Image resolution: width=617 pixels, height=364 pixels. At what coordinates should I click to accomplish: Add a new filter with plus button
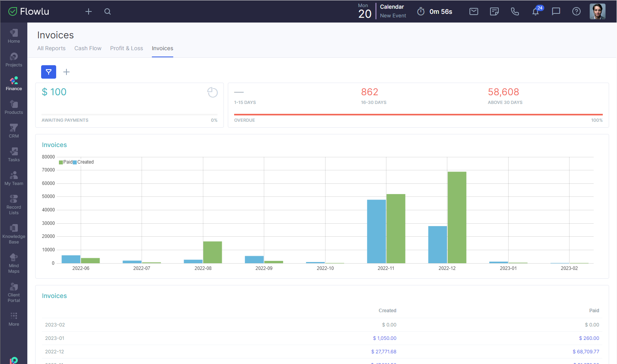(66, 72)
